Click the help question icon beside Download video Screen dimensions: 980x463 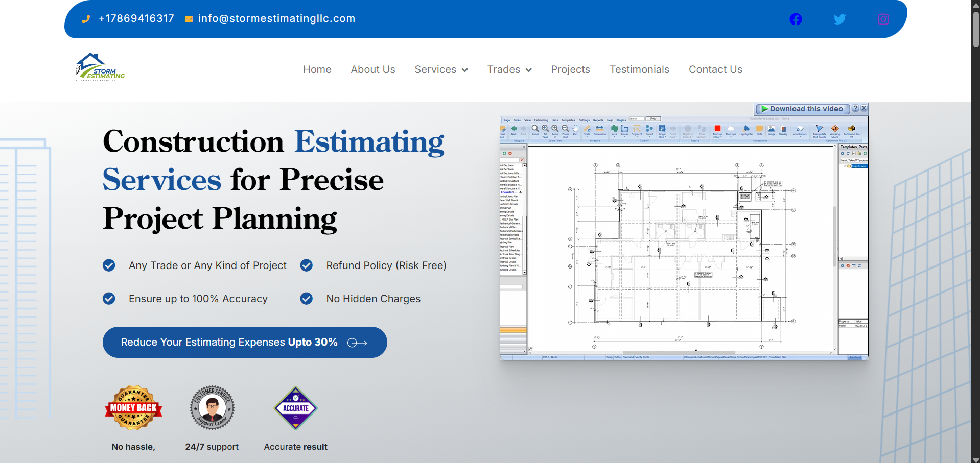pos(855,108)
